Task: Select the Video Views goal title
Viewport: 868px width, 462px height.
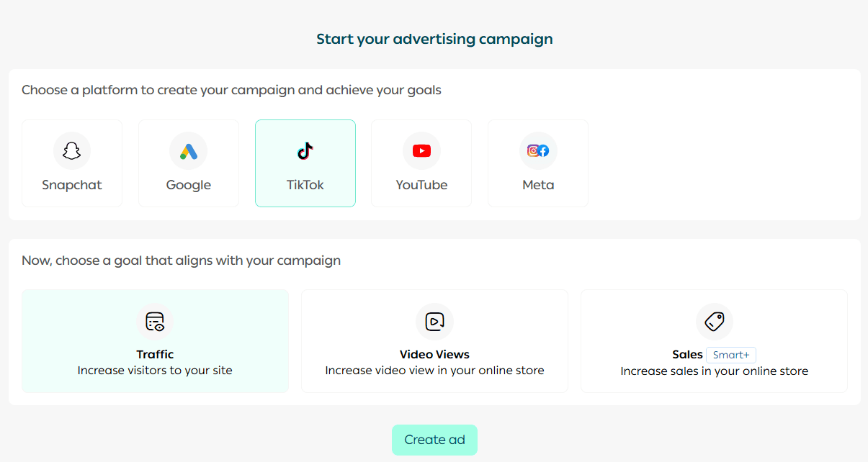Action: point(434,354)
